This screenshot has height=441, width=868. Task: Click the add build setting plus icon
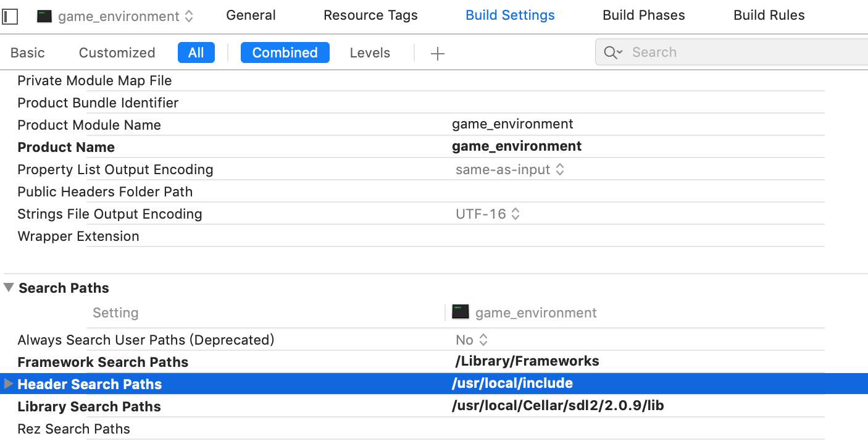point(437,54)
